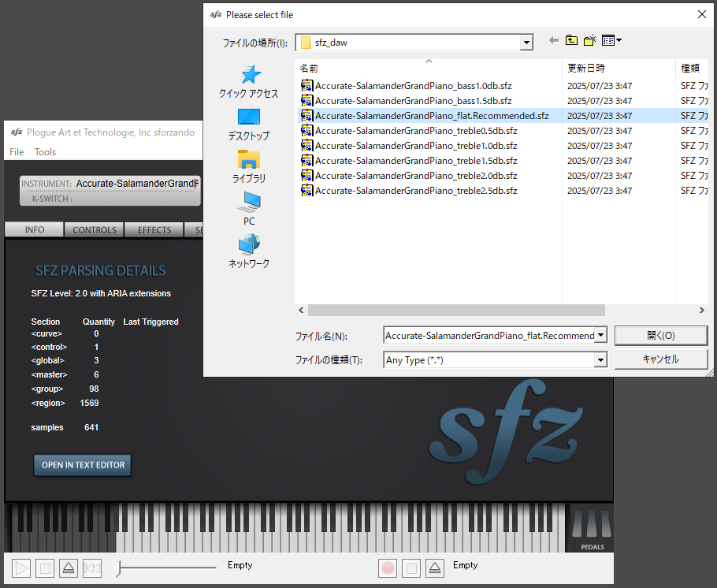The width and height of the screenshot is (717, 588).
Task: Click the file name input field
Action: pos(490,336)
